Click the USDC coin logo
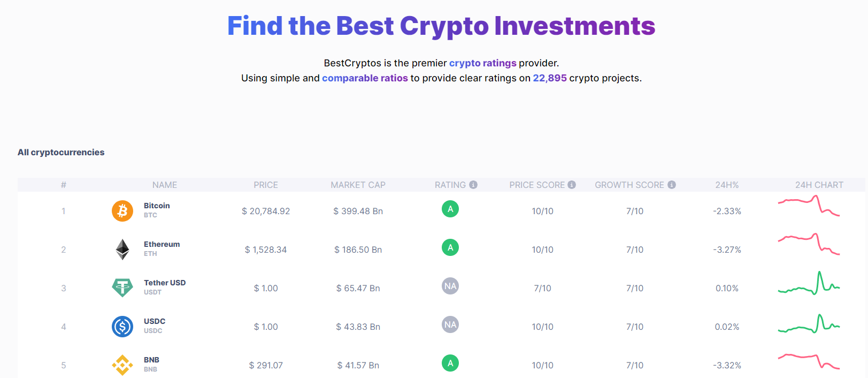Screen dimensions: 868x378 [122, 326]
